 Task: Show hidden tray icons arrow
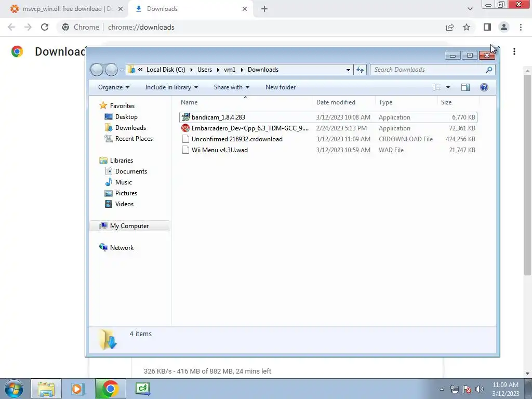442,389
